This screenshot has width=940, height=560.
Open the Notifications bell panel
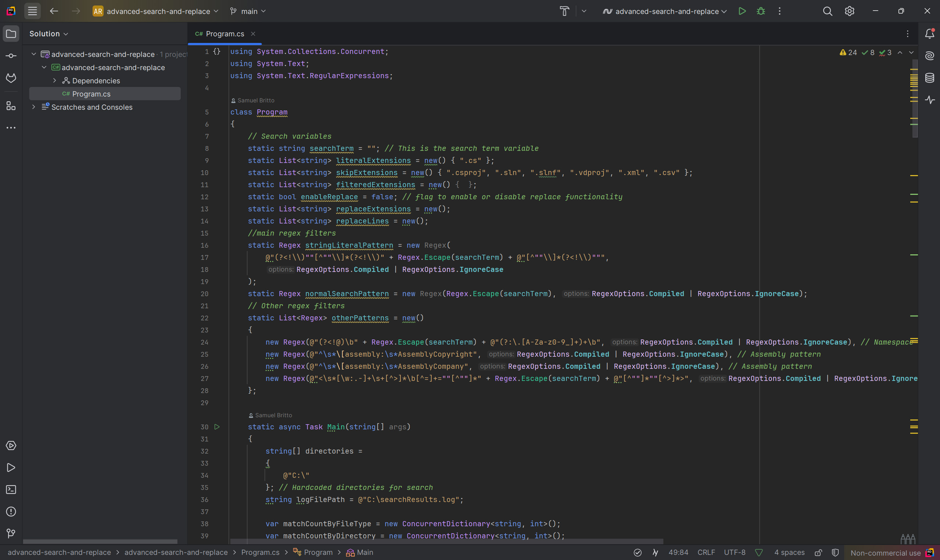pyautogui.click(x=929, y=34)
